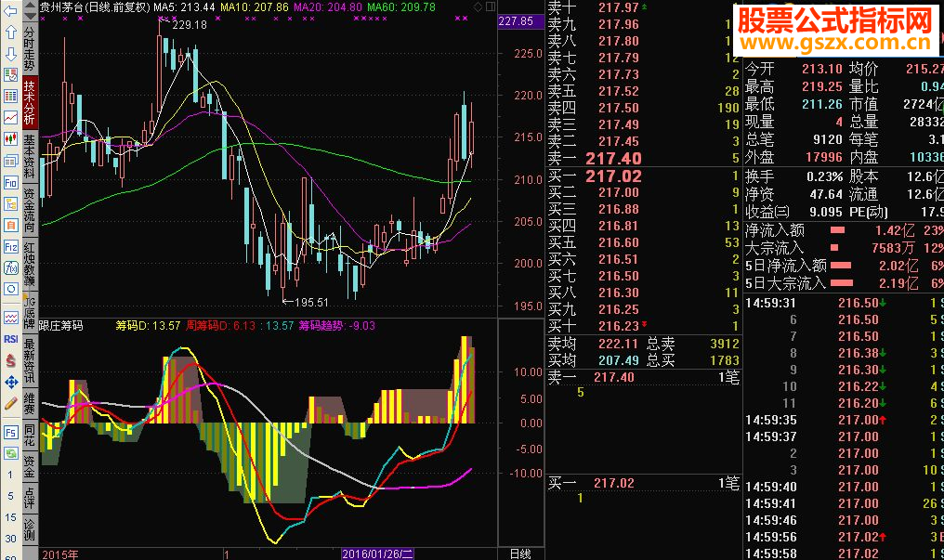Click the orange 自 icon
944x560 pixels.
pos(11,225)
